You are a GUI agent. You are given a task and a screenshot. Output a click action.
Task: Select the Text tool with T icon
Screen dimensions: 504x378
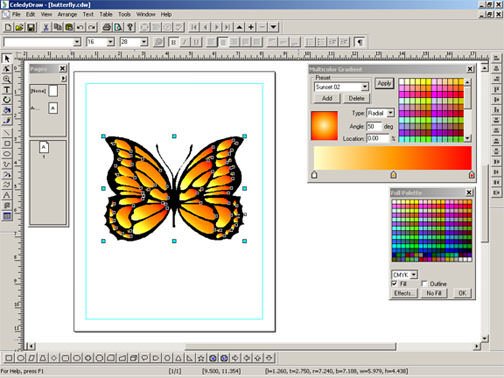[x=7, y=89]
